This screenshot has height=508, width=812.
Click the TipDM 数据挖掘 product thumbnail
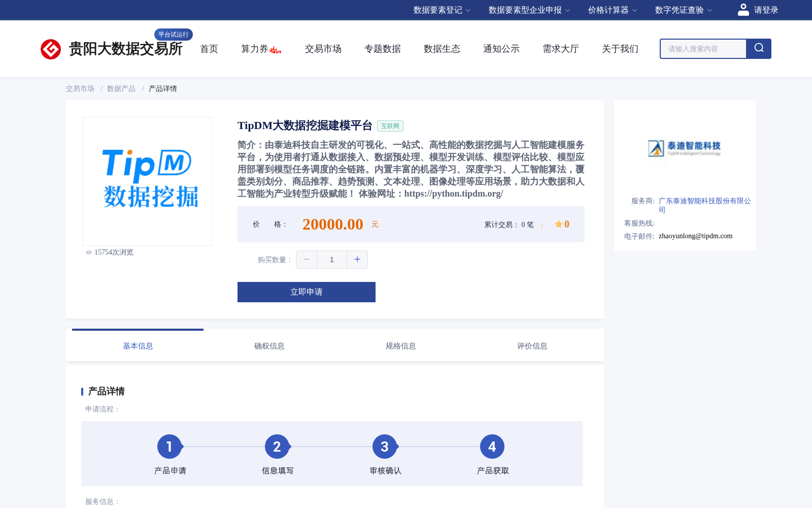coord(147,181)
